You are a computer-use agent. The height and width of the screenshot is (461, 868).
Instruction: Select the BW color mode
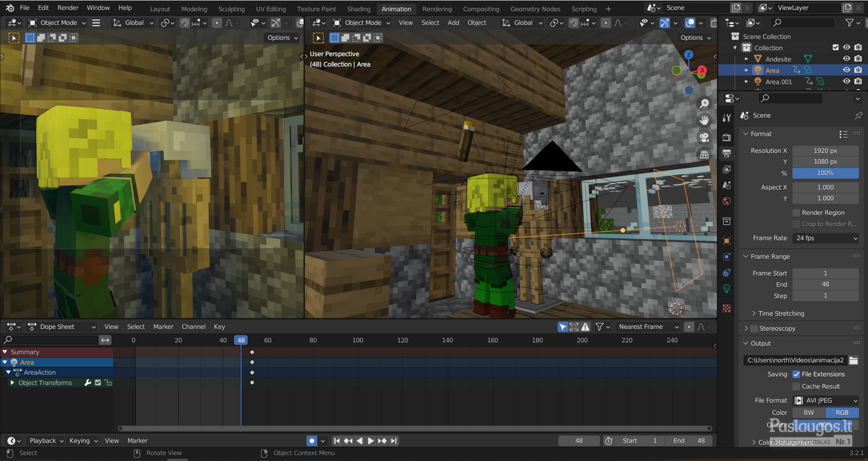click(809, 413)
